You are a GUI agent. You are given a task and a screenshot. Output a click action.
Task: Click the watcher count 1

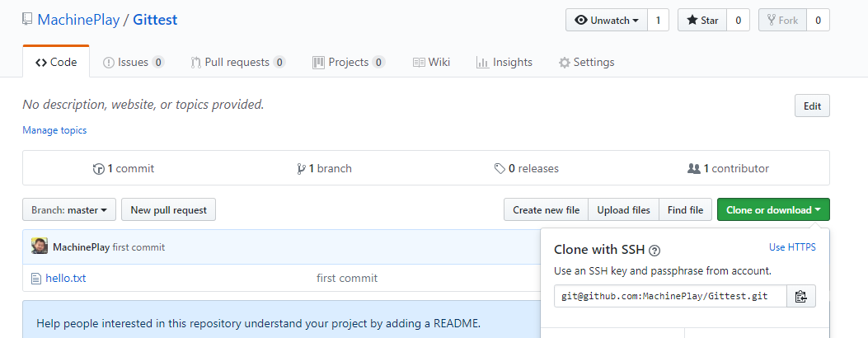[658, 20]
